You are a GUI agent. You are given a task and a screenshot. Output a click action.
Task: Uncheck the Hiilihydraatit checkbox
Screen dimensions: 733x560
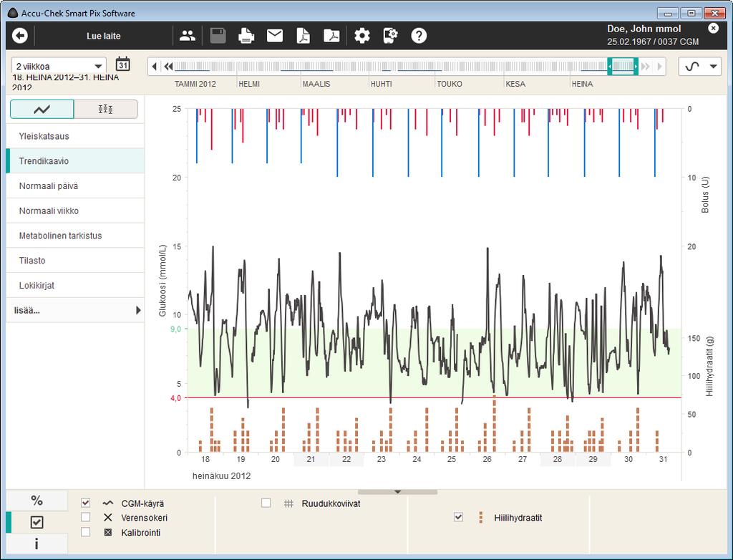point(459,517)
